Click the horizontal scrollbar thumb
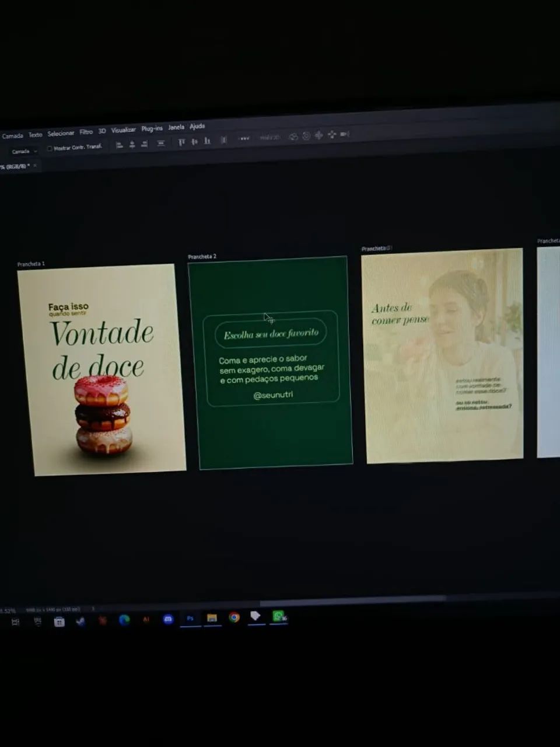 [x=353, y=601]
